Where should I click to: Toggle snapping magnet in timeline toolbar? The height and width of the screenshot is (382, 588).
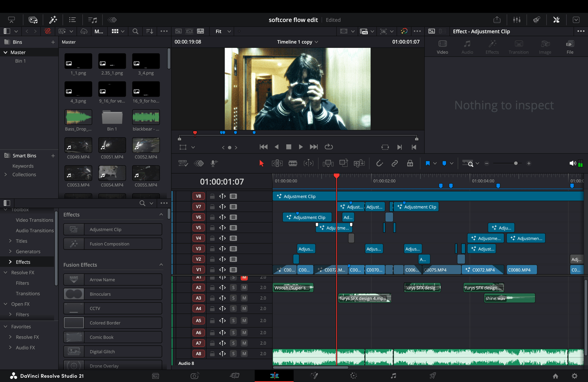[379, 164]
